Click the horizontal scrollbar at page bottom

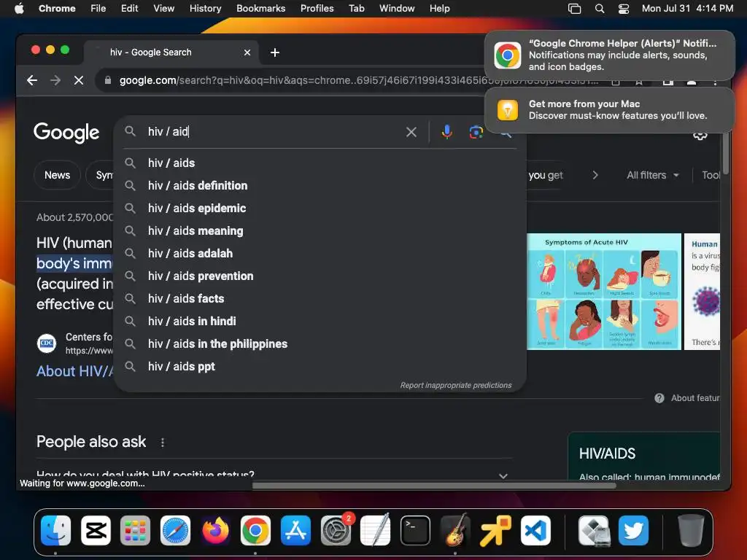433,486
